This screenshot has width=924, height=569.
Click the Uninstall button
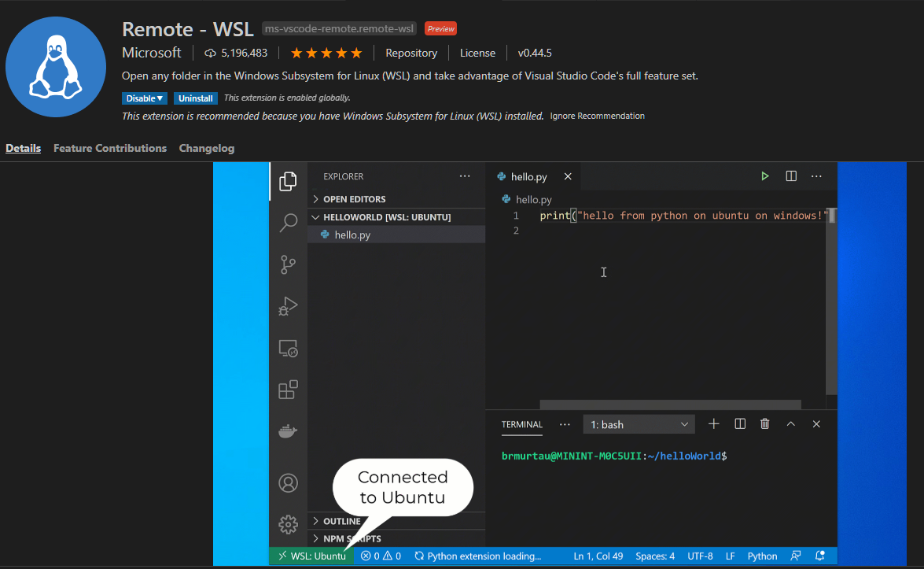(195, 98)
